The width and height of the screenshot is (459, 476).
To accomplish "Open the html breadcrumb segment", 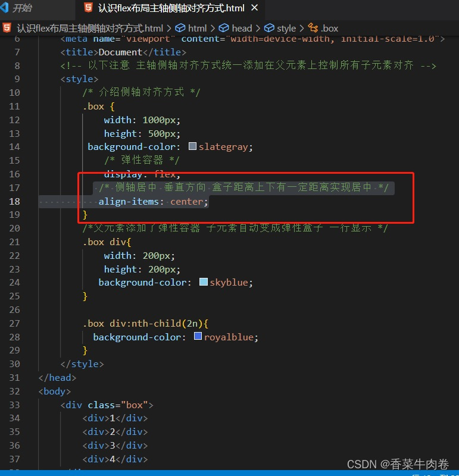I will click(x=197, y=28).
